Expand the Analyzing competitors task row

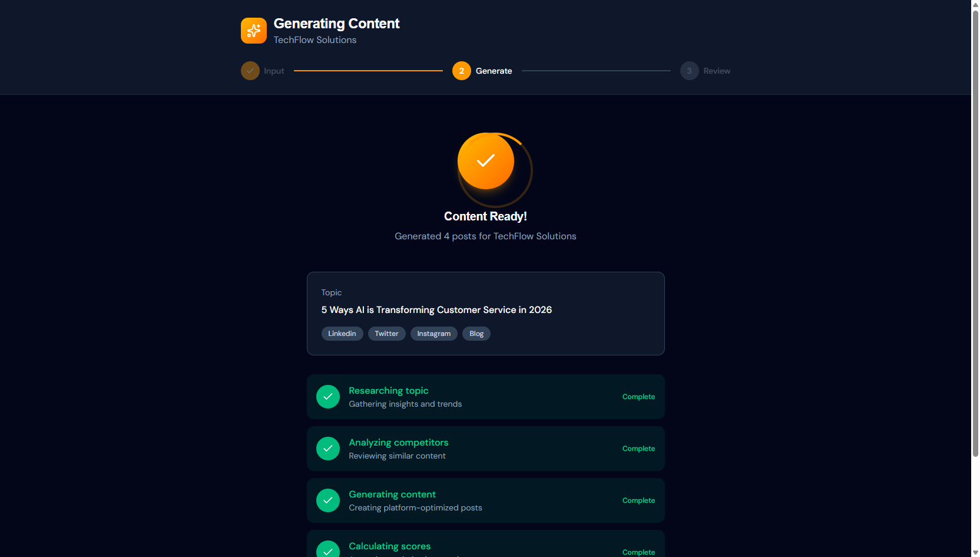485,449
